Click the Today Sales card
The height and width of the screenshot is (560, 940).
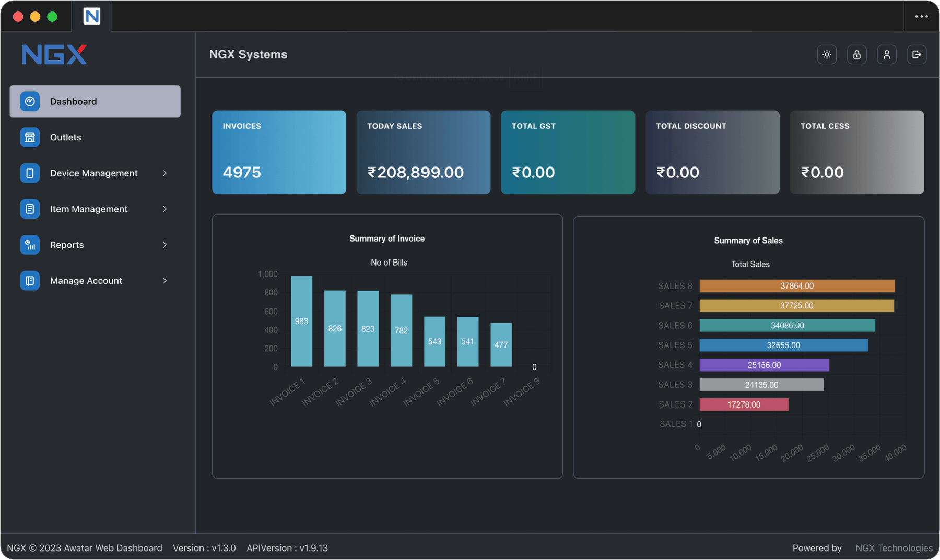click(x=423, y=152)
